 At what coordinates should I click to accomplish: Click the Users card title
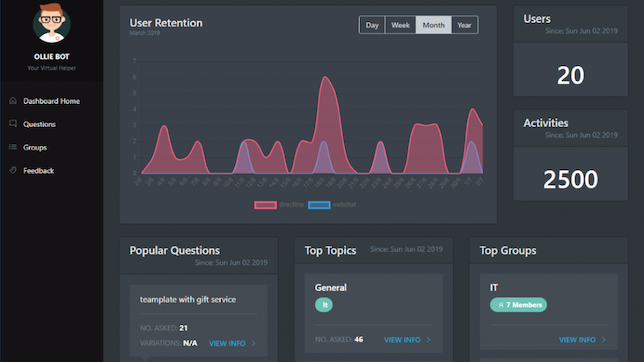(x=537, y=19)
